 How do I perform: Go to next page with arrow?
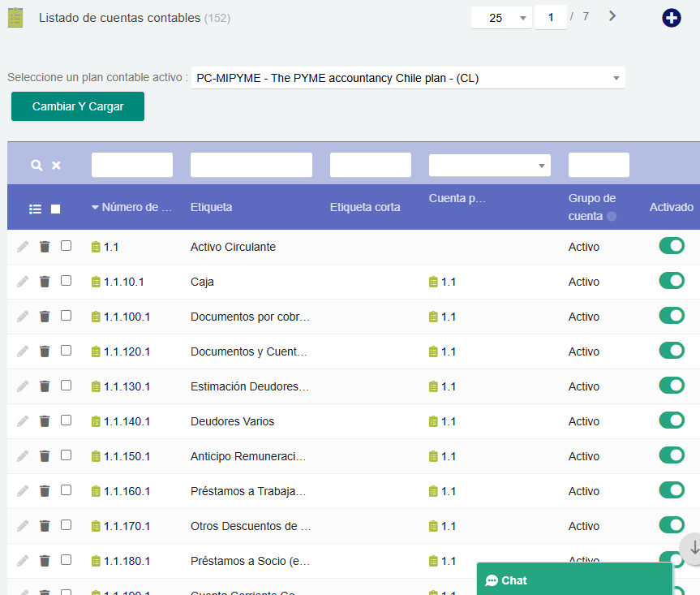click(x=612, y=16)
